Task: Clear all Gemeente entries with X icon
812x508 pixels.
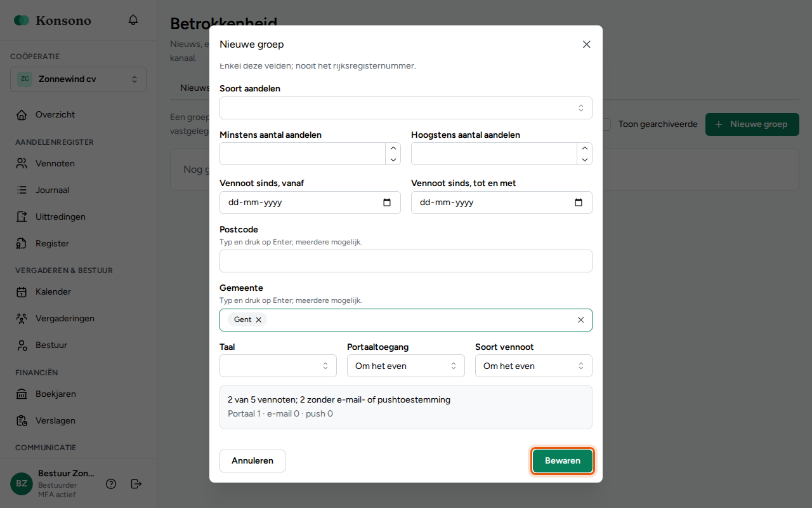Action: pyautogui.click(x=580, y=320)
